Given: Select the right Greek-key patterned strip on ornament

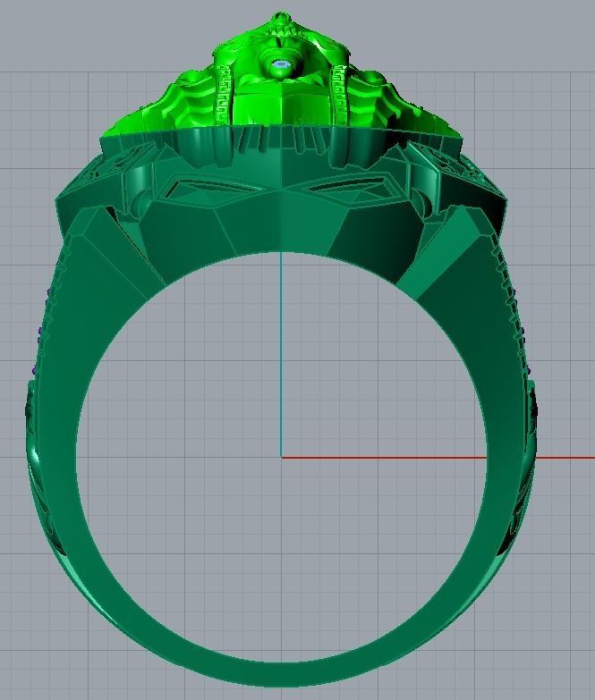Looking at the screenshot, I should pyautogui.click(x=340, y=96).
